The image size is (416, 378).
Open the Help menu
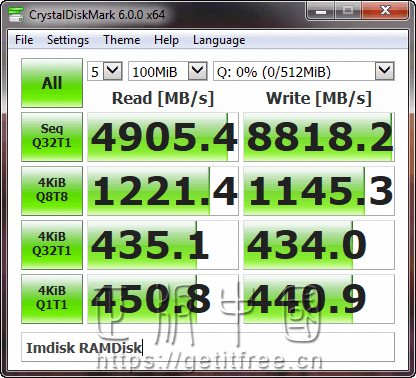166,40
